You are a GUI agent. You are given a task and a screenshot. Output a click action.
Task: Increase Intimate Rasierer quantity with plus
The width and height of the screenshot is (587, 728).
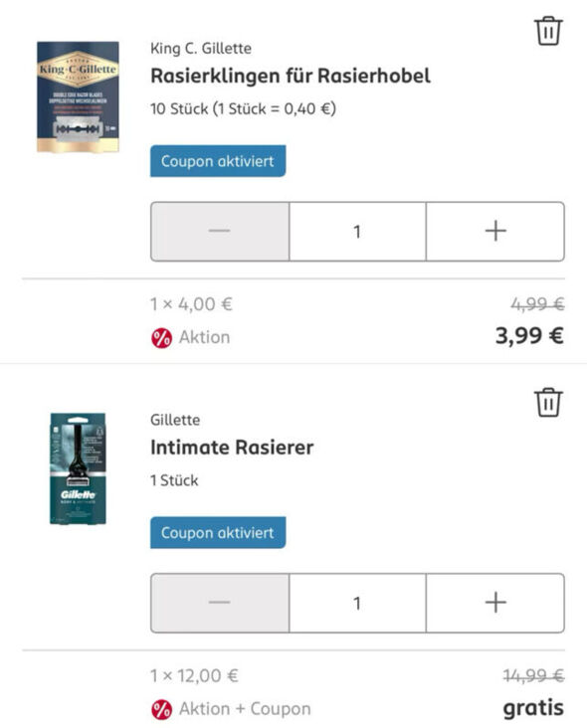495,603
